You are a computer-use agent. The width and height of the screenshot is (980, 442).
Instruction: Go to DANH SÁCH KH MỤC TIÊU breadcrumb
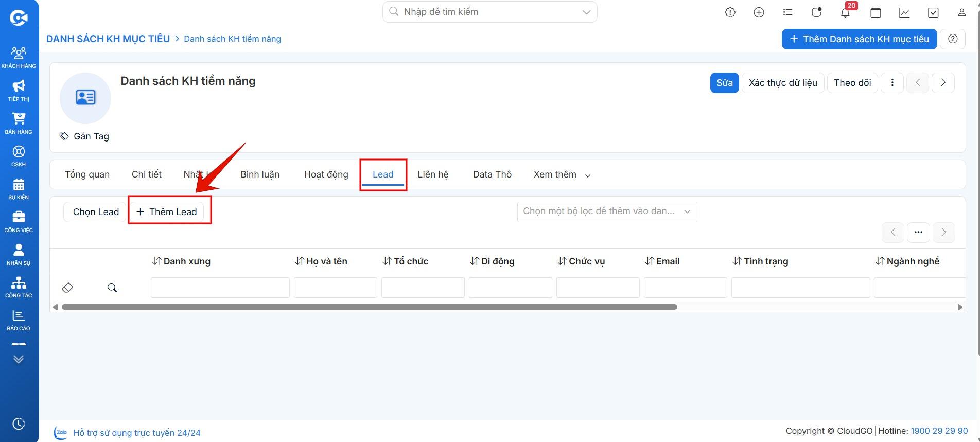point(108,39)
